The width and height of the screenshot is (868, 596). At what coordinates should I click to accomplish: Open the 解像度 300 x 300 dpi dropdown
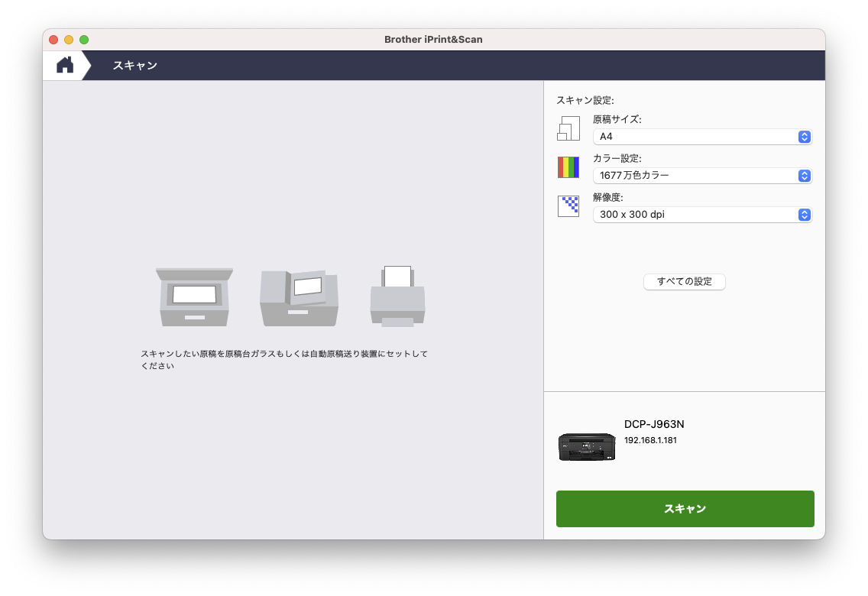tap(702, 215)
